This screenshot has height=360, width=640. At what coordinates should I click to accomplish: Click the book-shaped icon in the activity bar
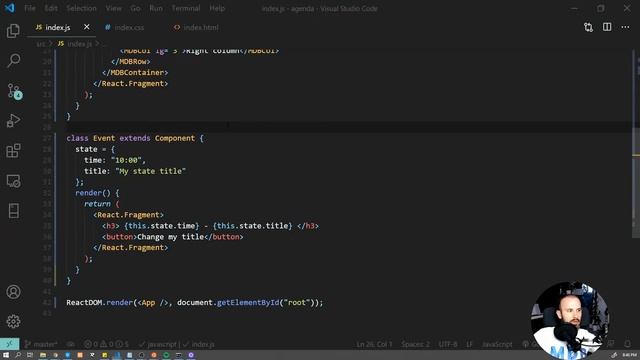coord(13,211)
